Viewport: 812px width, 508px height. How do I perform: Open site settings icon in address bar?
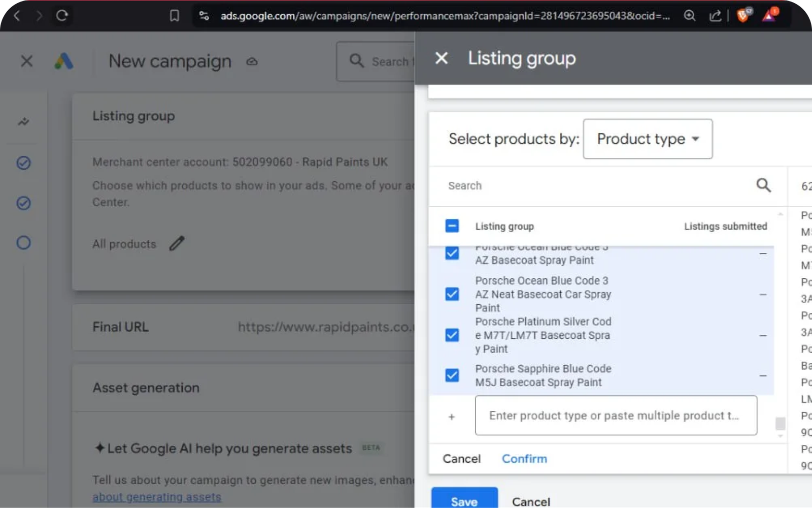(204, 16)
